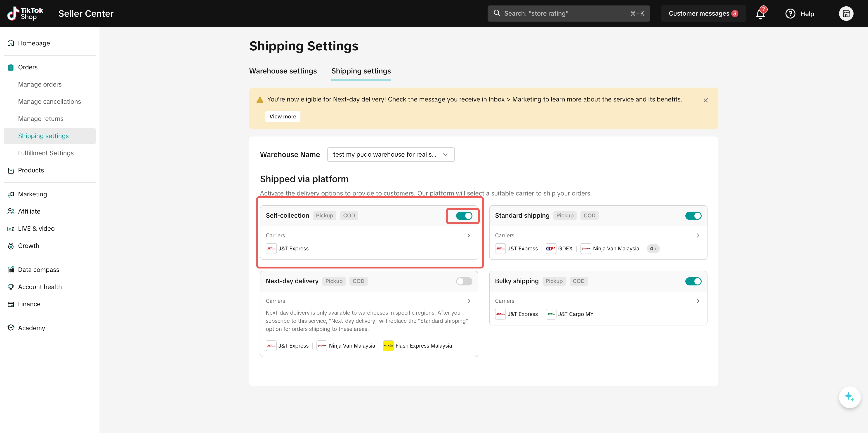
Task: Switch to the Warehouse settings tab
Action: [283, 71]
